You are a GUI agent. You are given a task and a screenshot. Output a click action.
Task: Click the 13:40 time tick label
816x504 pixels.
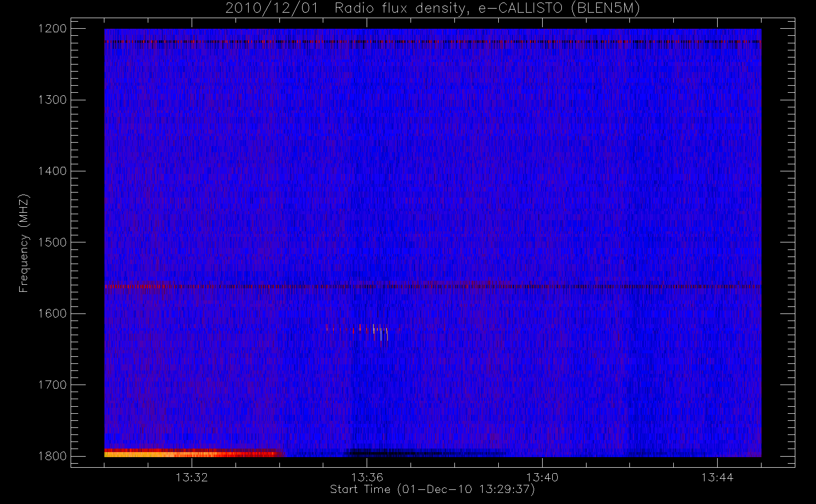542,477
